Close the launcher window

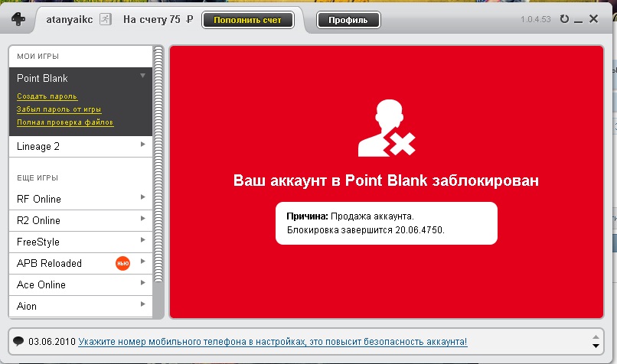click(x=594, y=18)
